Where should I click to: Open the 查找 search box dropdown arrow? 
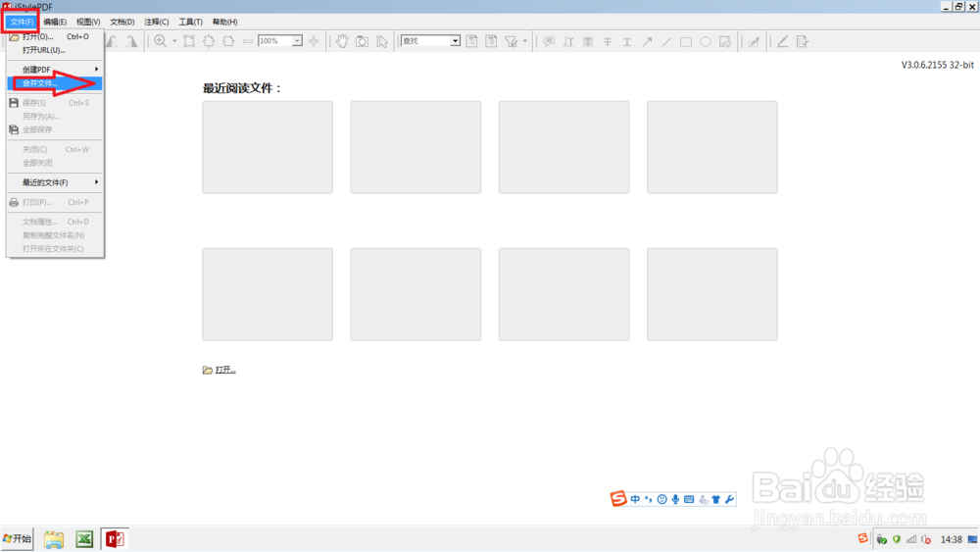pyautogui.click(x=455, y=41)
